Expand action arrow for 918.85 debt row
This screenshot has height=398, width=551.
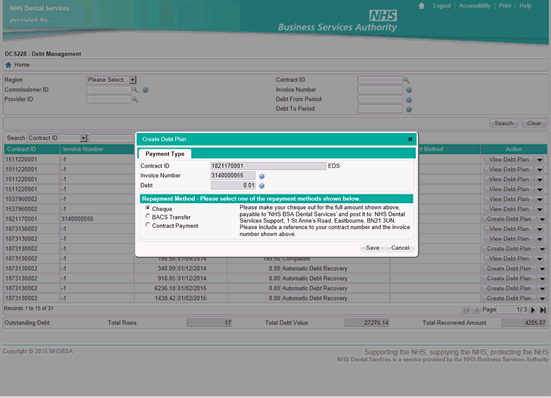coord(542,279)
